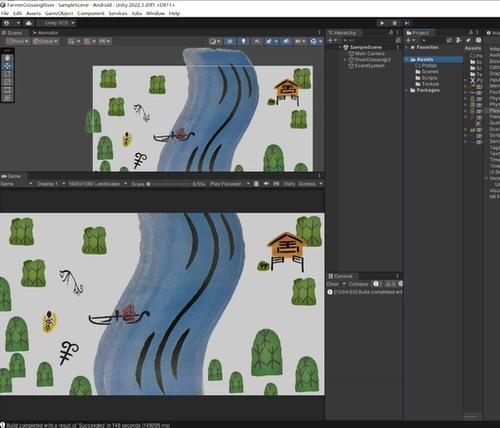Viewport: 500px width, 428px height.
Task: Lock the Hierarchy panel
Action: click(391, 33)
